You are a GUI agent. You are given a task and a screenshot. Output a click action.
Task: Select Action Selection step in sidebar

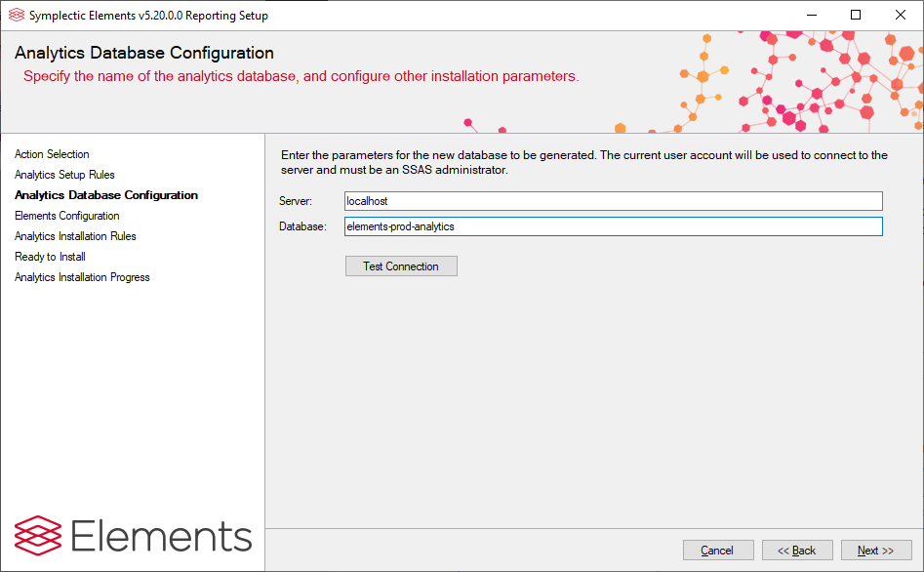click(x=52, y=154)
